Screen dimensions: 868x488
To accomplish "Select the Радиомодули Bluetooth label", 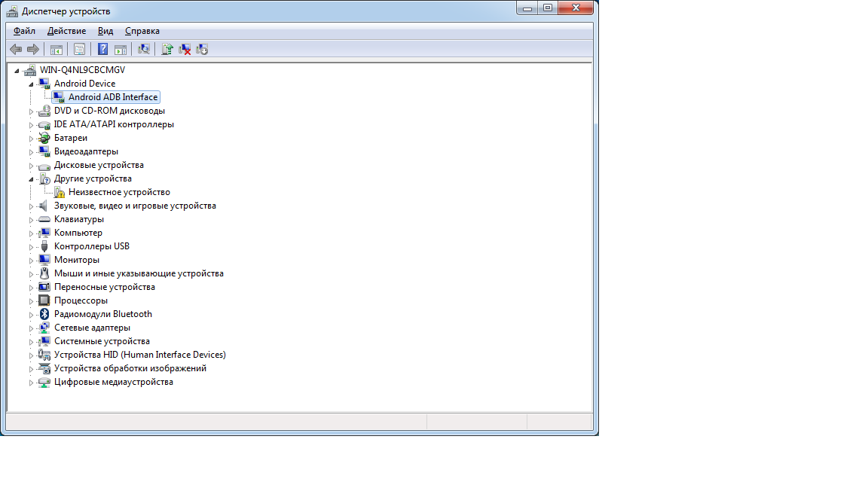I will pos(103,314).
